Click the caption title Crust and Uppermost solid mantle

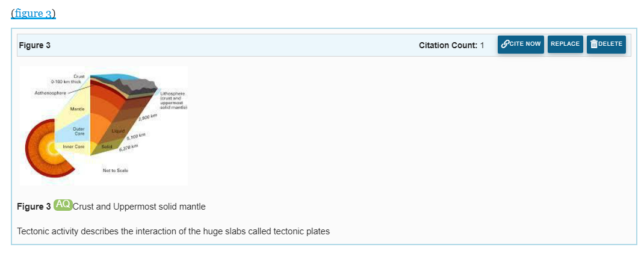139,207
